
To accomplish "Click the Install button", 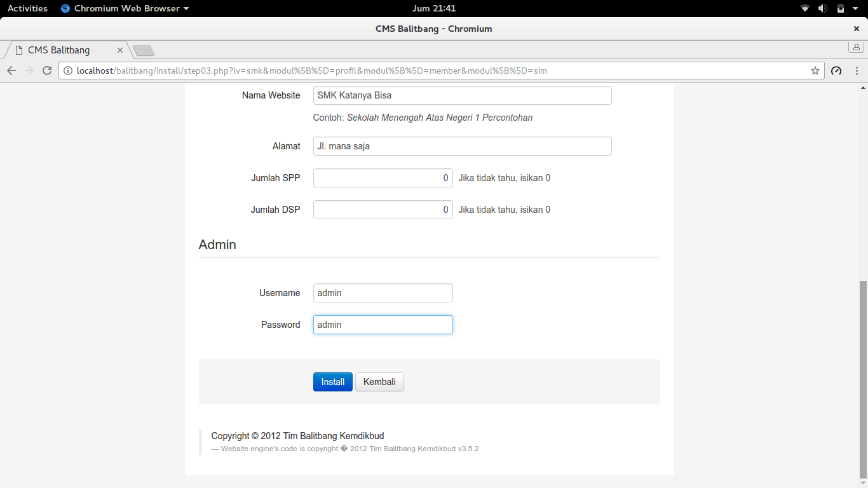I will pos(333,382).
